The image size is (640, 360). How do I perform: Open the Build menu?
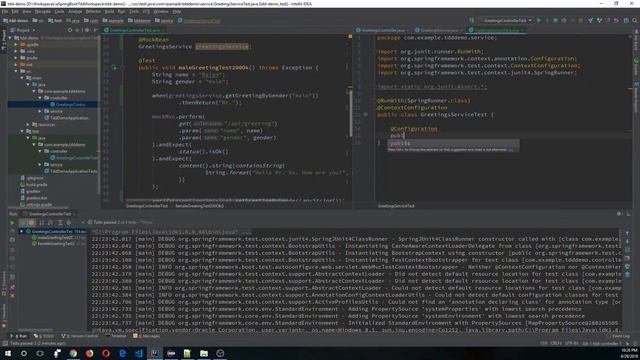[109, 11]
